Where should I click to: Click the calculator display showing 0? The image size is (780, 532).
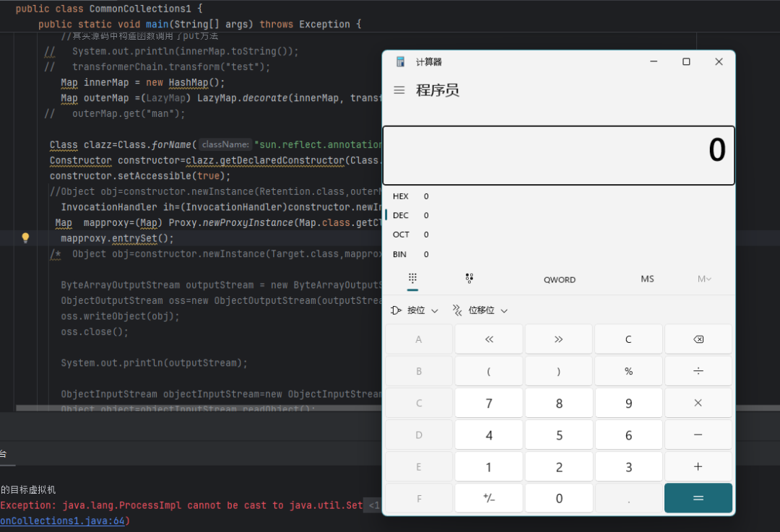pyautogui.click(x=558, y=155)
